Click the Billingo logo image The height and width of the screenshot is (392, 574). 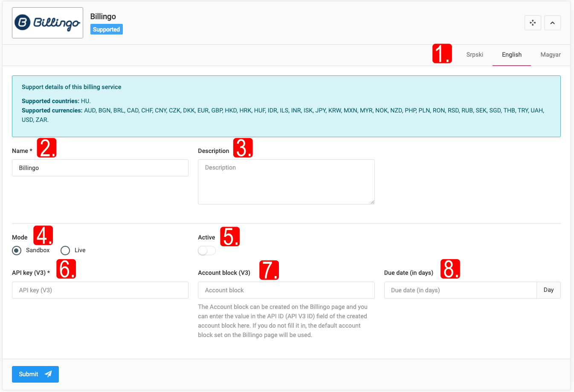47,23
